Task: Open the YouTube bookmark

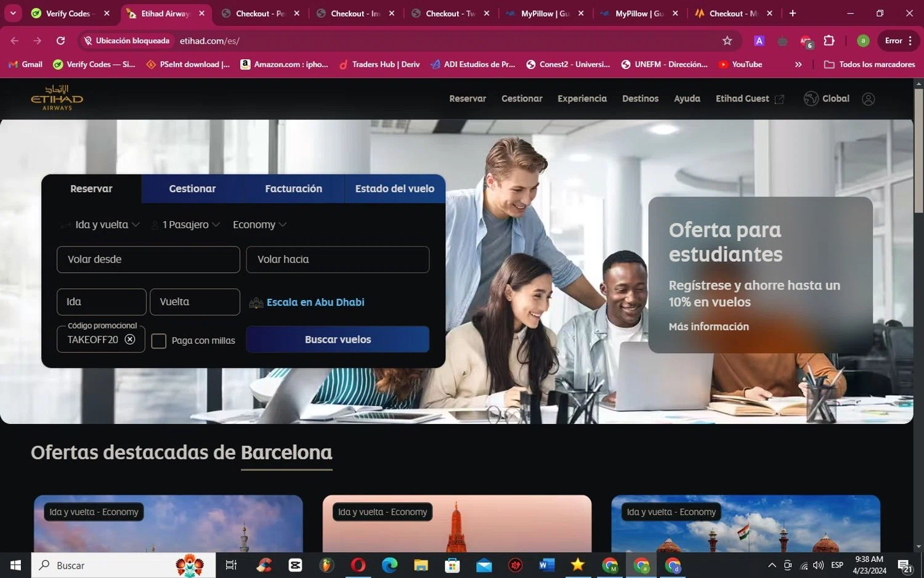Action: coord(740,64)
